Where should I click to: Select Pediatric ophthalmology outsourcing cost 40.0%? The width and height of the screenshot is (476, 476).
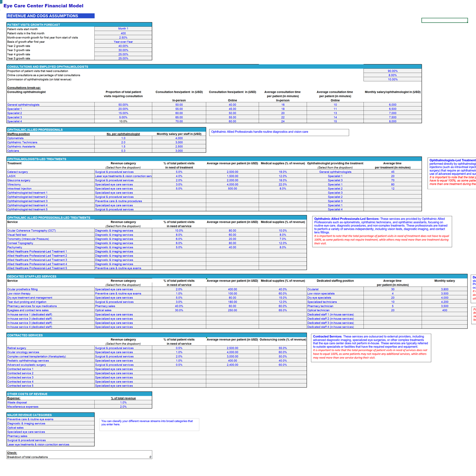click(x=282, y=361)
